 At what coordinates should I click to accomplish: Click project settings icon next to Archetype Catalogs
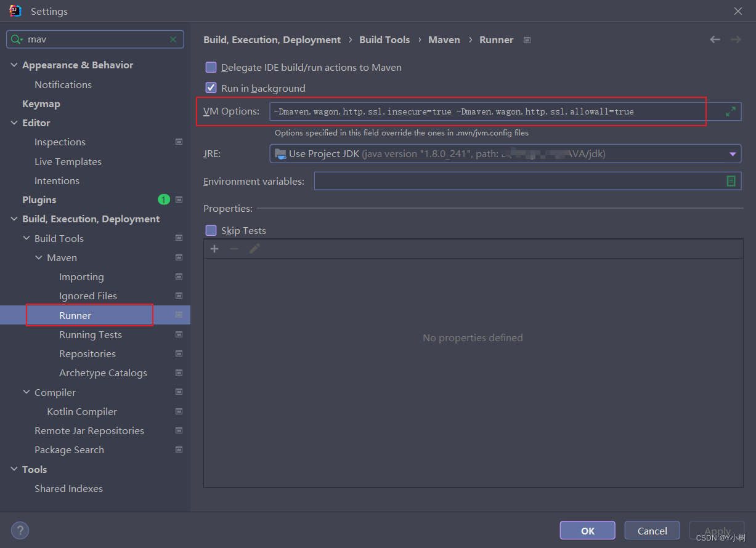(x=179, y=373)
